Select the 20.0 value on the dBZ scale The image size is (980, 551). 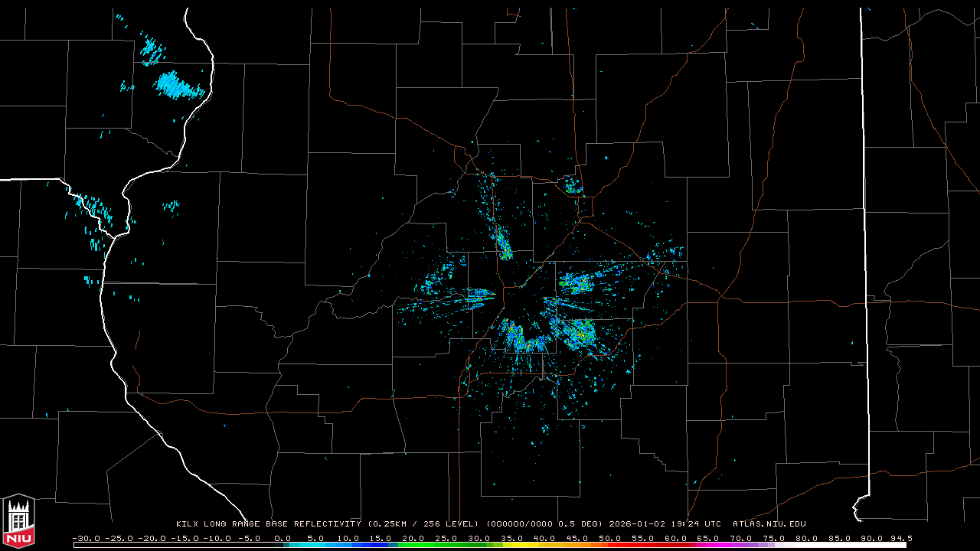coord(413,538)
